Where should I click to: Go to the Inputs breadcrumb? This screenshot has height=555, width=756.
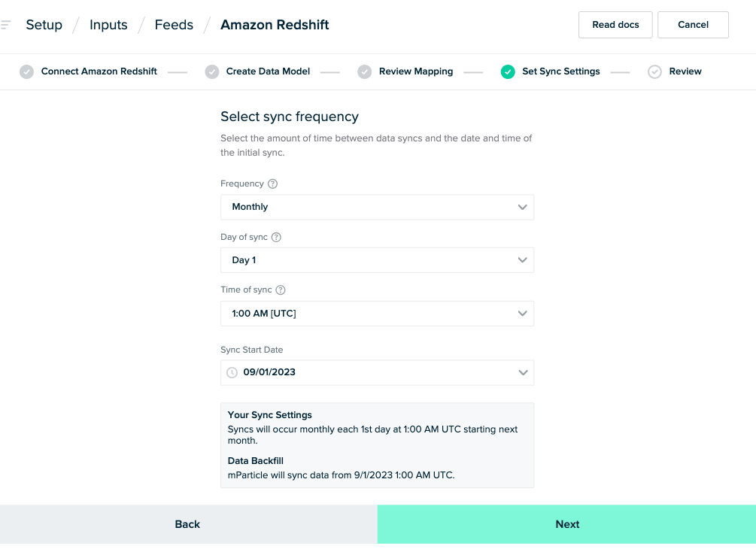point(108,25)
